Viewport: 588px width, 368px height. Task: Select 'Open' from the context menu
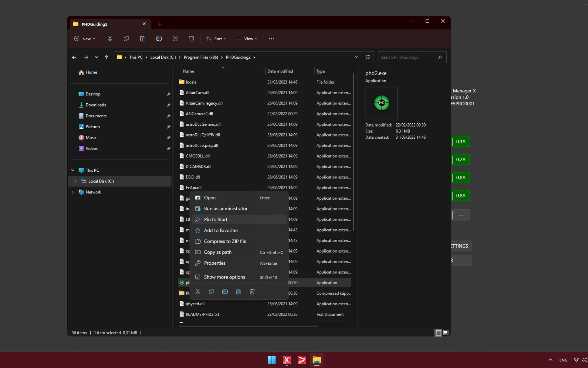coord(210,197)
